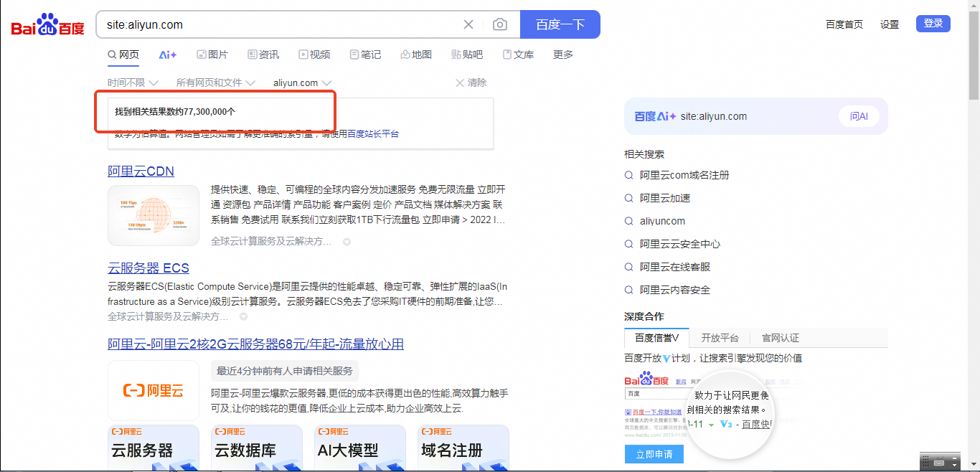Open related search 阿里云云安全中心
Viewport: 980px width, 472px height.
point(680,244)
